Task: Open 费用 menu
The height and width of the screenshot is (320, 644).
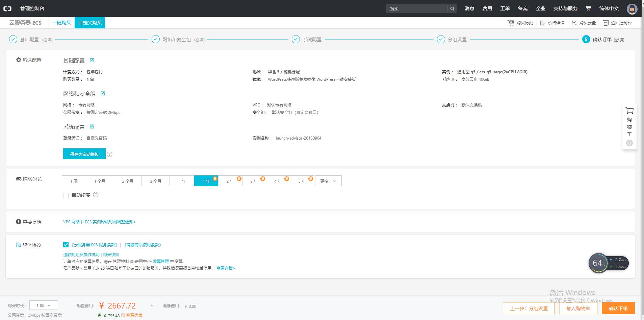Action: point(487,8)
